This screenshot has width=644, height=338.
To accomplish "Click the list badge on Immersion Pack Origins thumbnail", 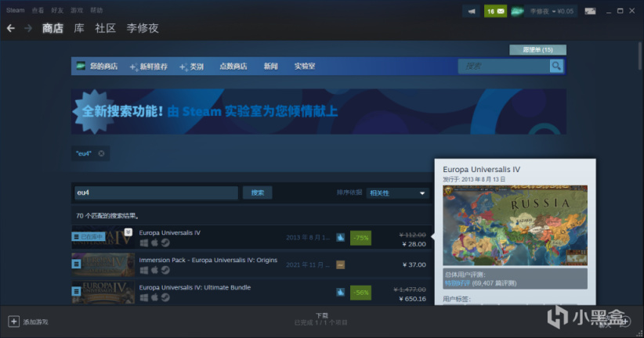I will tap(77, 264).
